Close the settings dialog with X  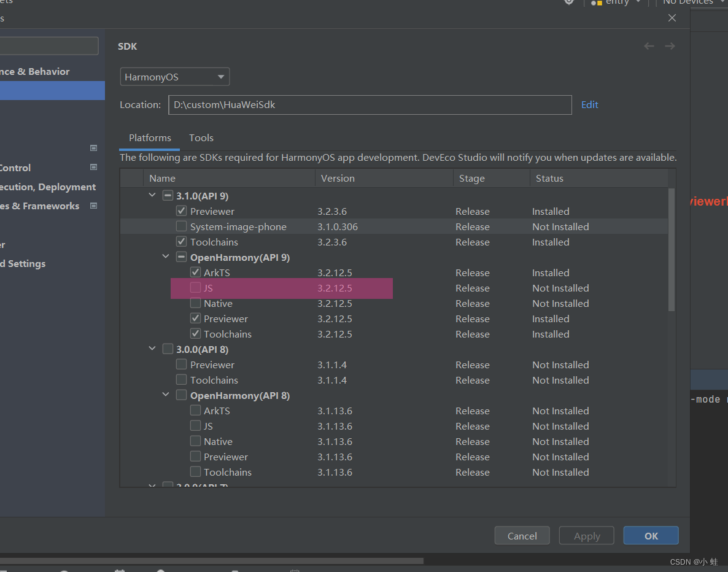[x=672, y=18]
